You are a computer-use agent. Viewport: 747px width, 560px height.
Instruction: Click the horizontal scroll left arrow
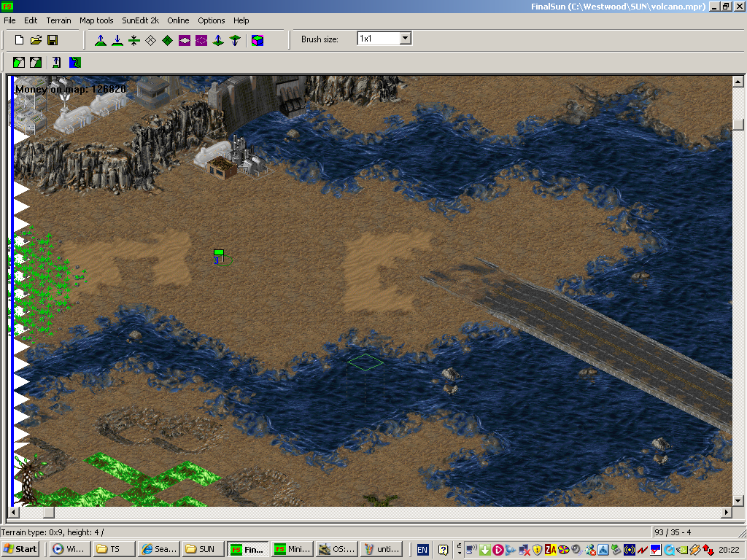14,513
